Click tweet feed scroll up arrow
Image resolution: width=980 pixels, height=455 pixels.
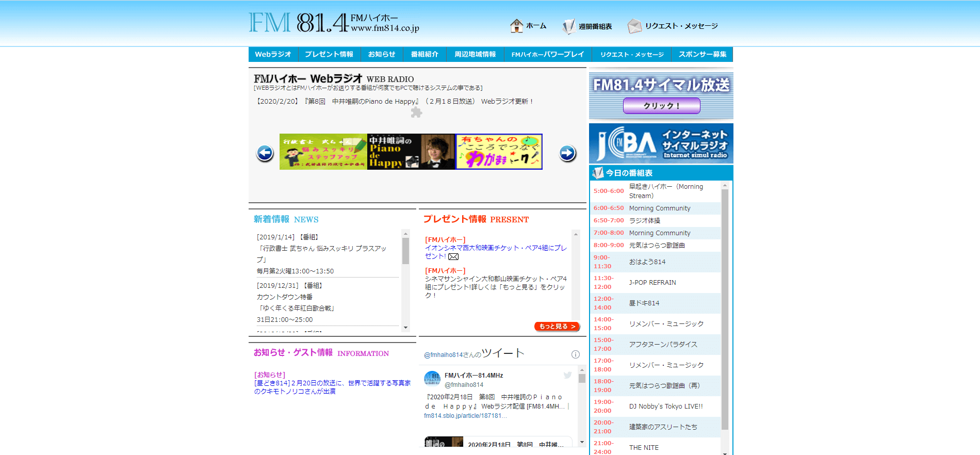tap(582, 370)
